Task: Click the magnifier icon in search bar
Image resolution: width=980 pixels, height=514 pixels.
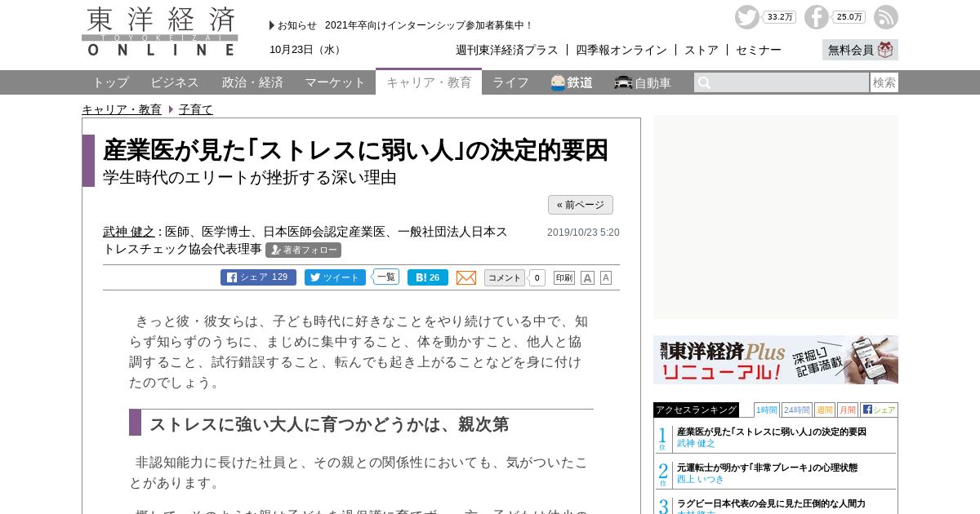Action: click(705, 82)
